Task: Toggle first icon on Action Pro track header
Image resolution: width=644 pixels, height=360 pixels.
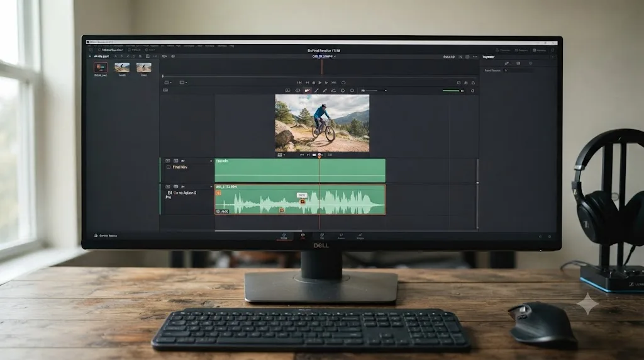Action: click(167, 186)
